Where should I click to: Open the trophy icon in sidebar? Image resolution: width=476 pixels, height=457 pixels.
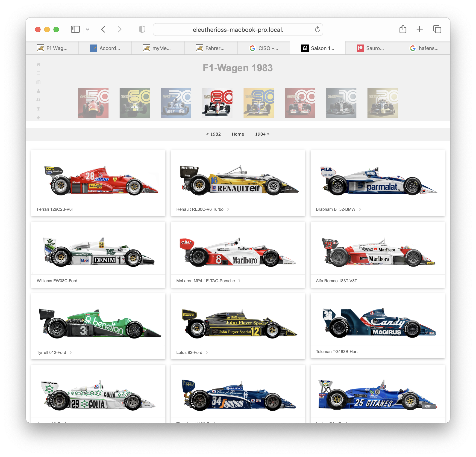pyautogui.click(x=38, y=109)
